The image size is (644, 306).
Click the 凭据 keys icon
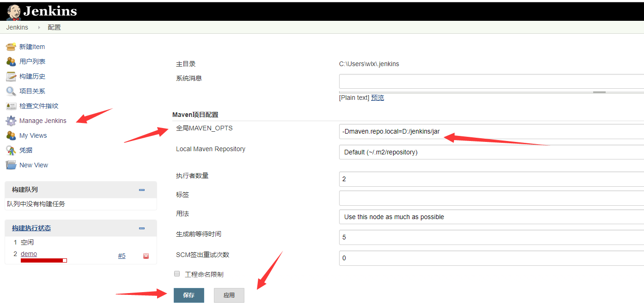pyautogui.click(x=11, y=150)
